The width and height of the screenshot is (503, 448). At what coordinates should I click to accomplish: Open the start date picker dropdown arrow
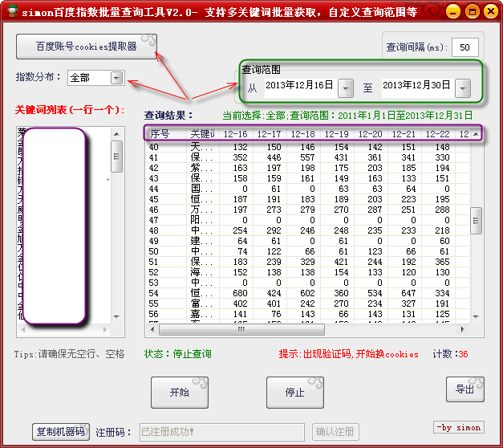coord(346,88)
